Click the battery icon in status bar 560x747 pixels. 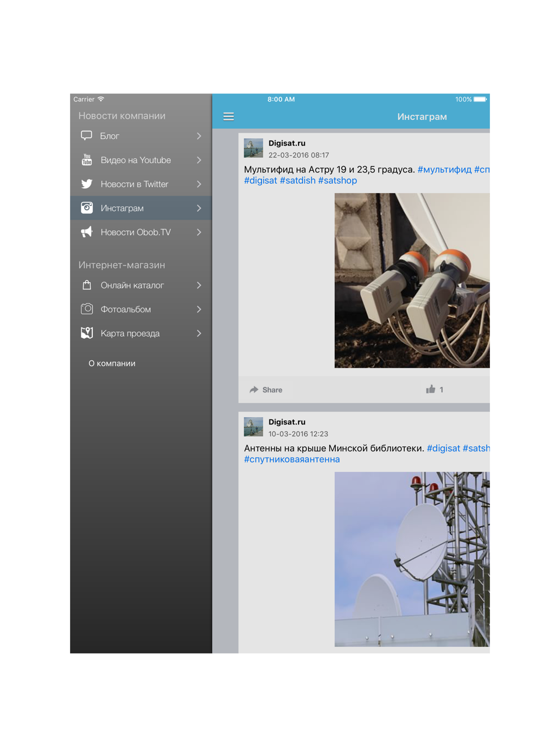pos(480,99)
